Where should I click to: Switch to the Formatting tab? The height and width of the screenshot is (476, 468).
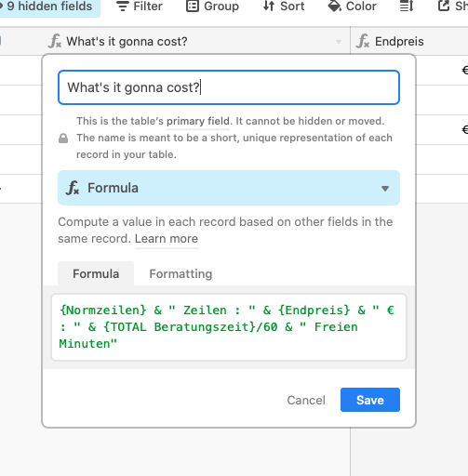pyautogui.click(x=181, y=273)
